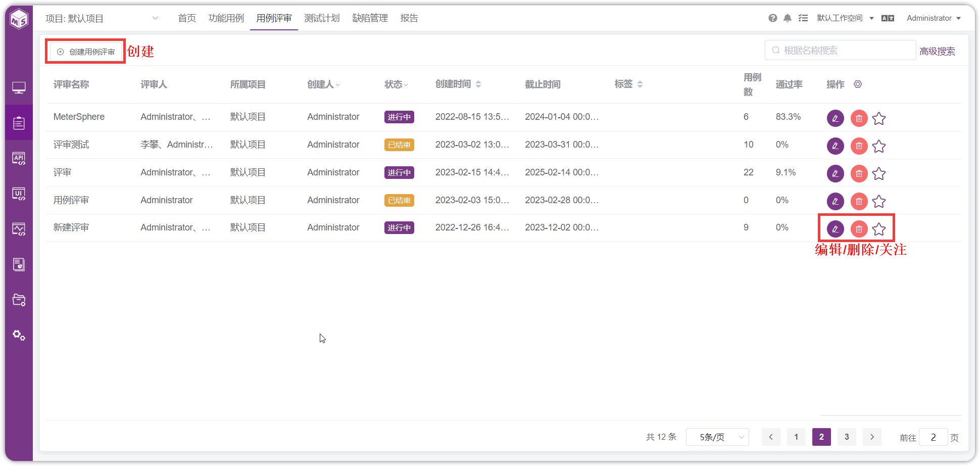This screenshot has height=466, width=980.
Task: Click the 创建用例评审 button
Action: coord(86,52)
